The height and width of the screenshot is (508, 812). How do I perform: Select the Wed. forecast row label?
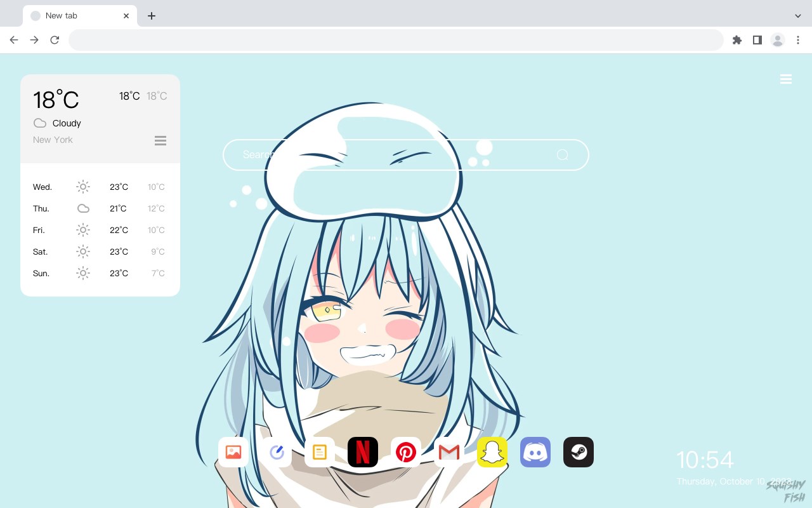[x=43, y=187]
